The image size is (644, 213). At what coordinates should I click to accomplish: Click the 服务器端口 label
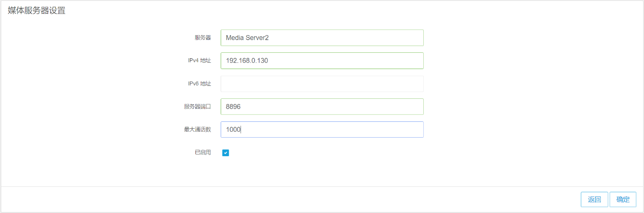point(197,106)
